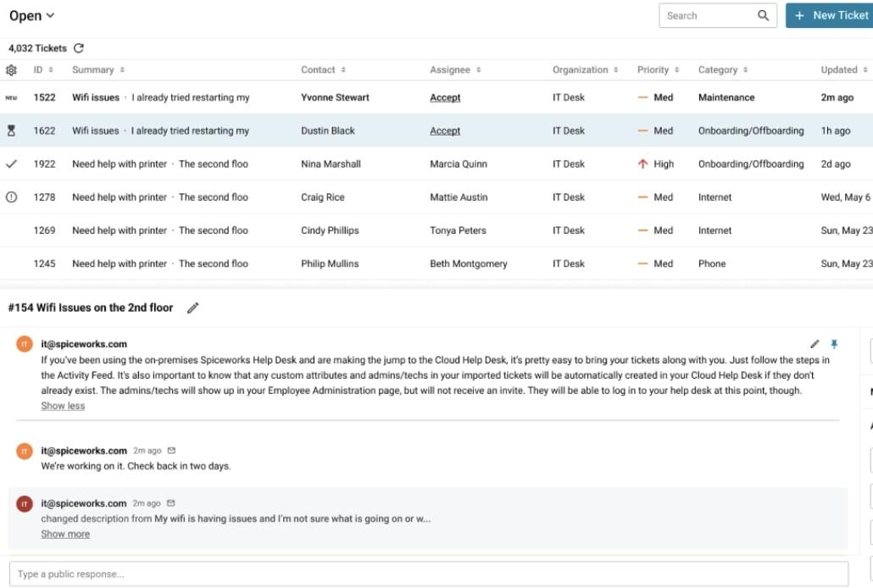
Task: Open the Open tickets view dropdown
Action: [31, 15]
